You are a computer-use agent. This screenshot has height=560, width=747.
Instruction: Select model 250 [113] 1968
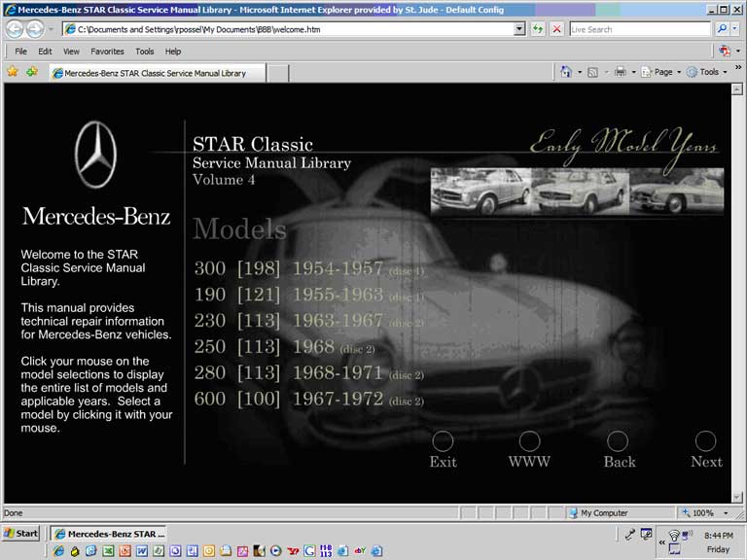point(284,347)
